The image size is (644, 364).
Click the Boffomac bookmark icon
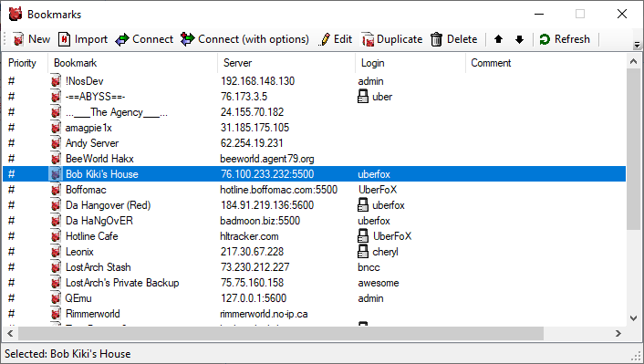[56, 190]
